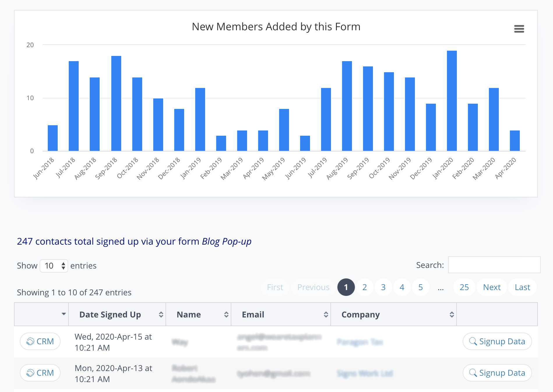Open CRM for the Apr-15 signup row
553x392 pixels.
[x=40, y=341]
